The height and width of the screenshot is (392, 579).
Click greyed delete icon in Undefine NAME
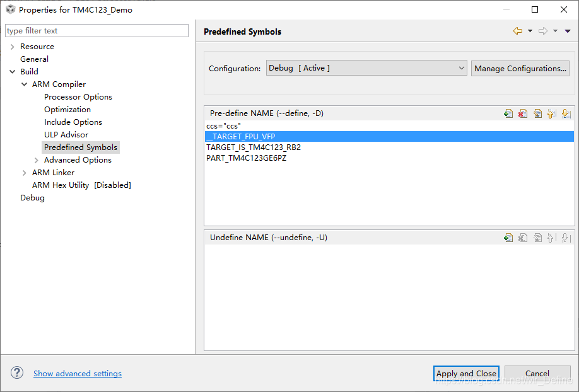(x=523, y=238)
